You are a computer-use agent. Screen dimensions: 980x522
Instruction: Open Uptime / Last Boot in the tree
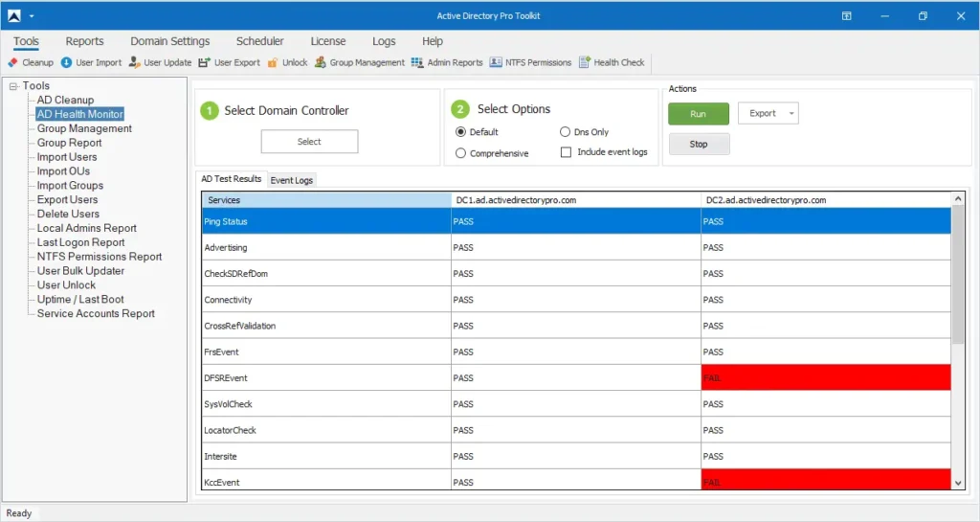tap(80, 300)
